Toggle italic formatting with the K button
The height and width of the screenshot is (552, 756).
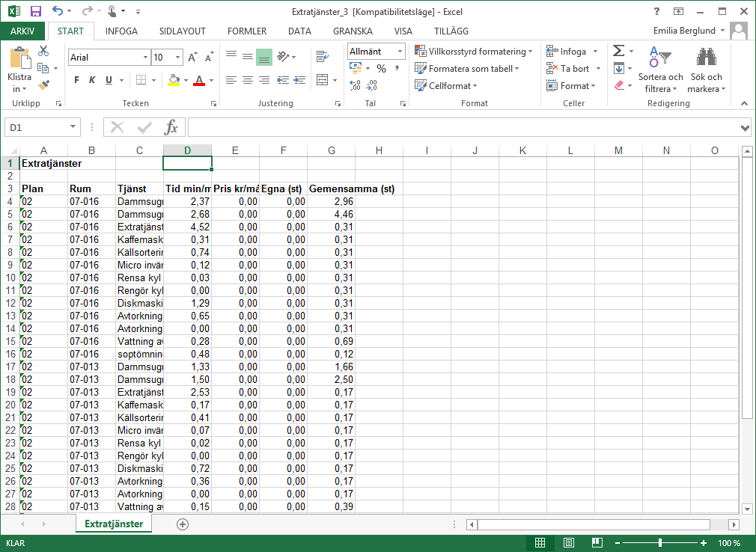[x=92, y=80]
